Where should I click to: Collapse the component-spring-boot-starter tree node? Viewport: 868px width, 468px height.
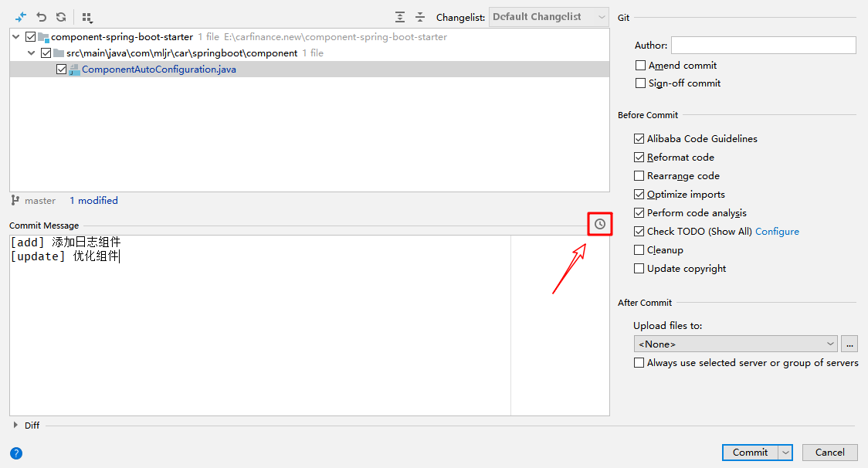pos(17,37)
